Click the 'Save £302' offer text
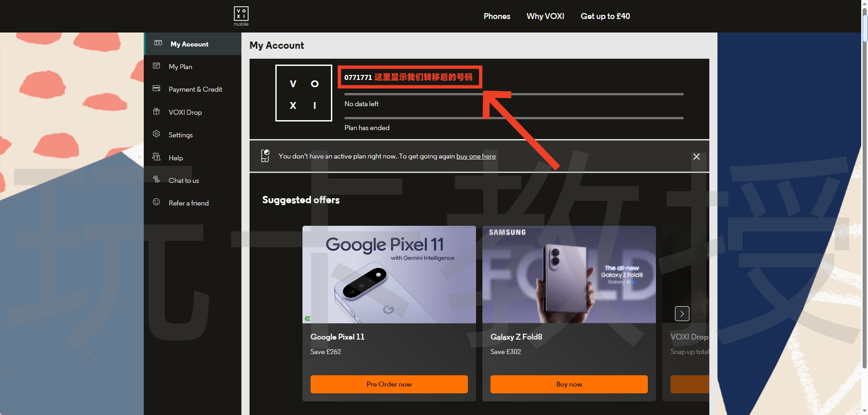Image resolution: width=868 pixels, height=415 pixels. pyautogui.click(x=506, y=352)
